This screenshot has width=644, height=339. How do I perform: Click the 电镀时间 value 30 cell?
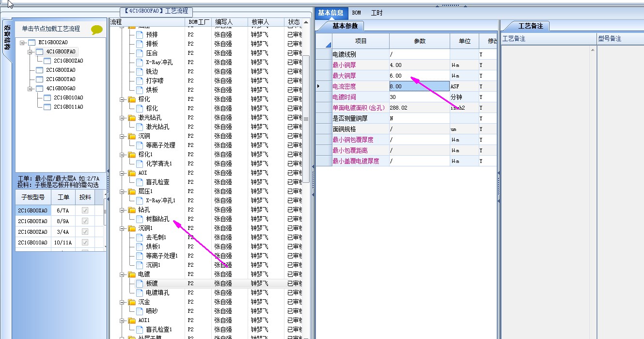[x=419, y=97]
